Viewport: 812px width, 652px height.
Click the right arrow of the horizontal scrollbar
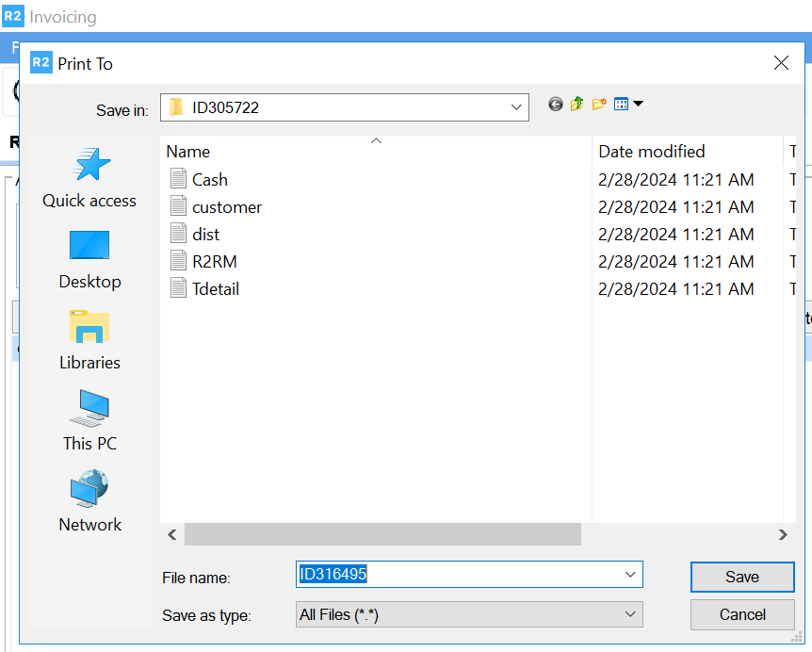pyautogui.click(x=783, y=534)
